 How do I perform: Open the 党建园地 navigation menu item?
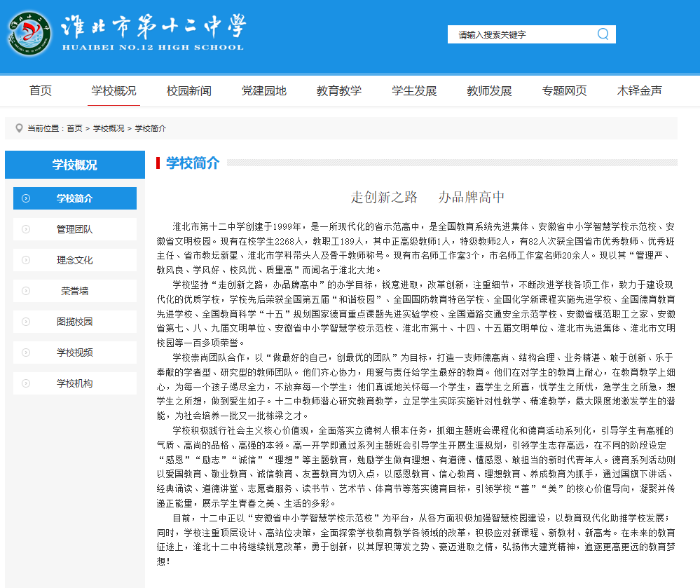[x=264, y=90]
